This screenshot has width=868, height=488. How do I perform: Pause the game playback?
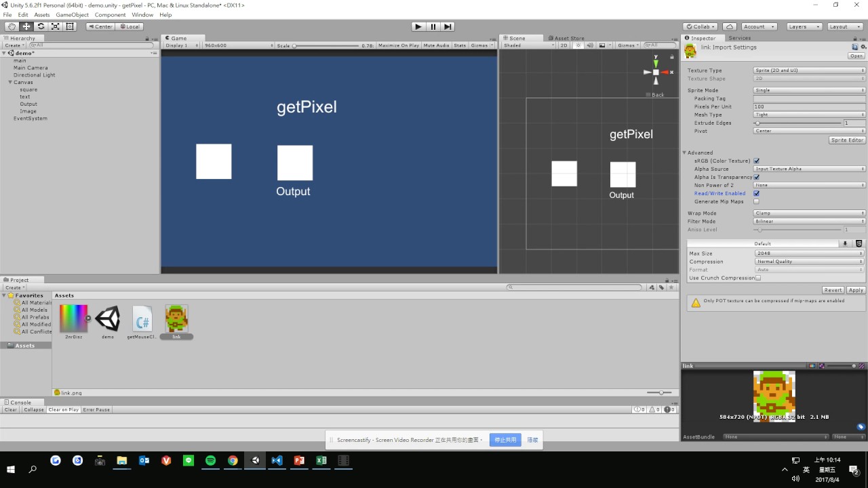433,26
